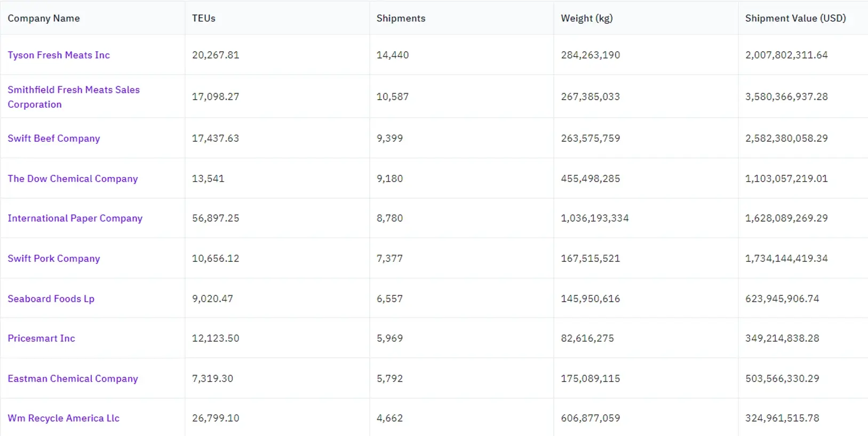
Task: Select TEUs value 7,319.30
Action: [212, 378]
